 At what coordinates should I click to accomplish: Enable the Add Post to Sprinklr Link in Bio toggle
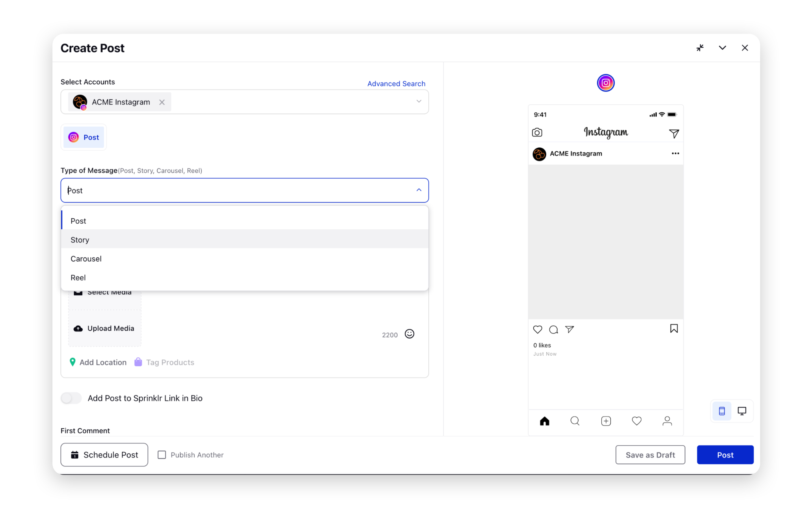click(x=71, y=398)
